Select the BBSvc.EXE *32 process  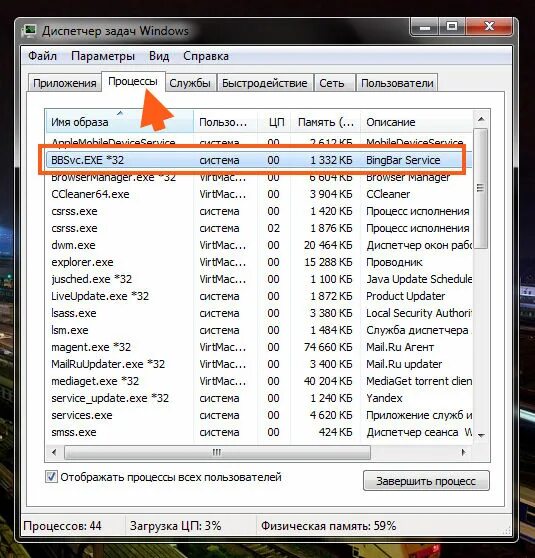tap(259, 160)
